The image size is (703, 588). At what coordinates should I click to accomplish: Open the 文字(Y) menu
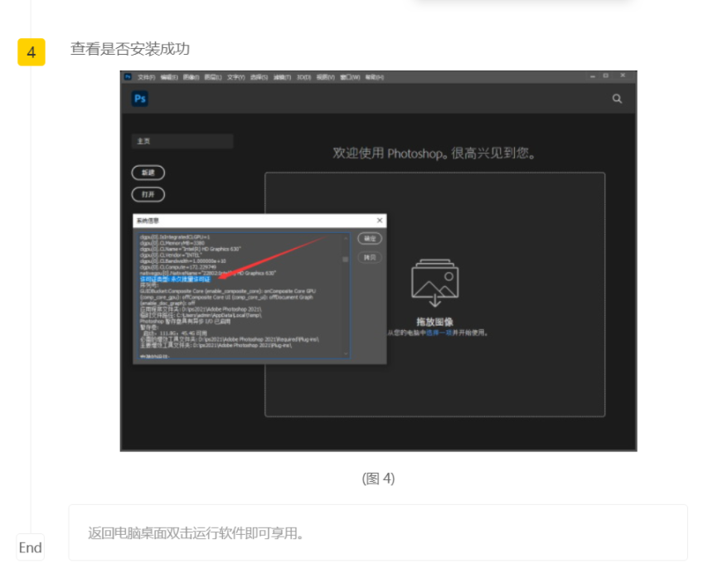click(x=235, y=77)
